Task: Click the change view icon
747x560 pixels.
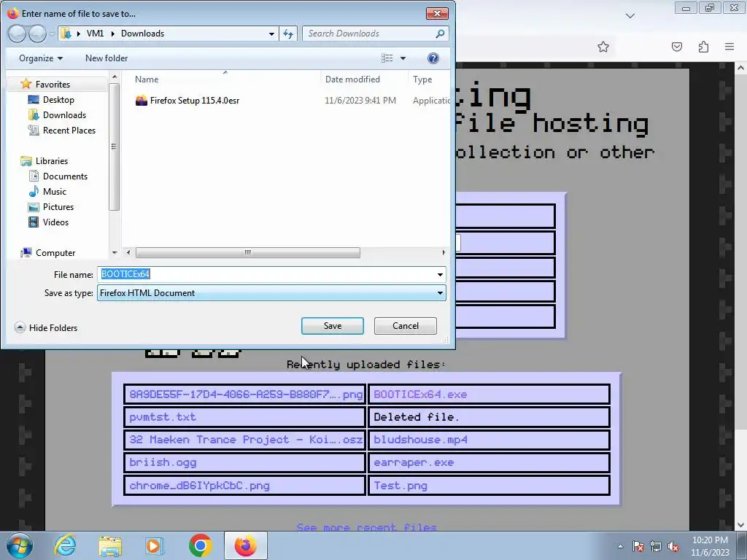Action: click(x=387, y=58)
